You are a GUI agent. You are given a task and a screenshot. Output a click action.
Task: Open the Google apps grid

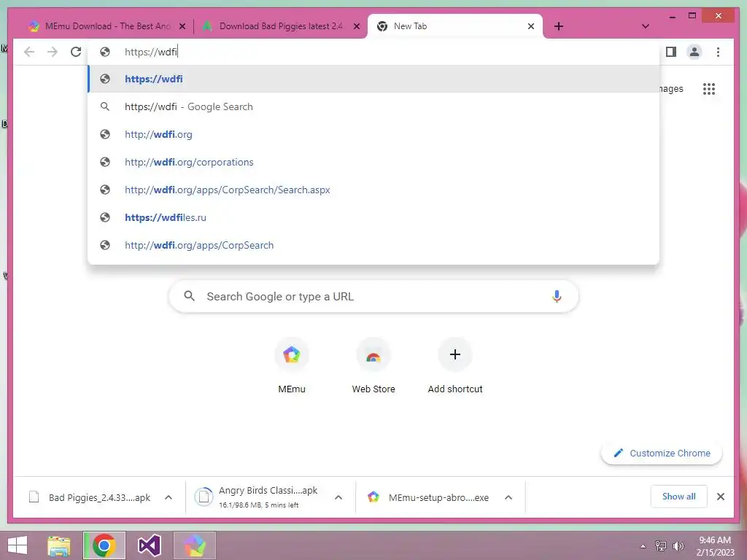coord(709,88)
